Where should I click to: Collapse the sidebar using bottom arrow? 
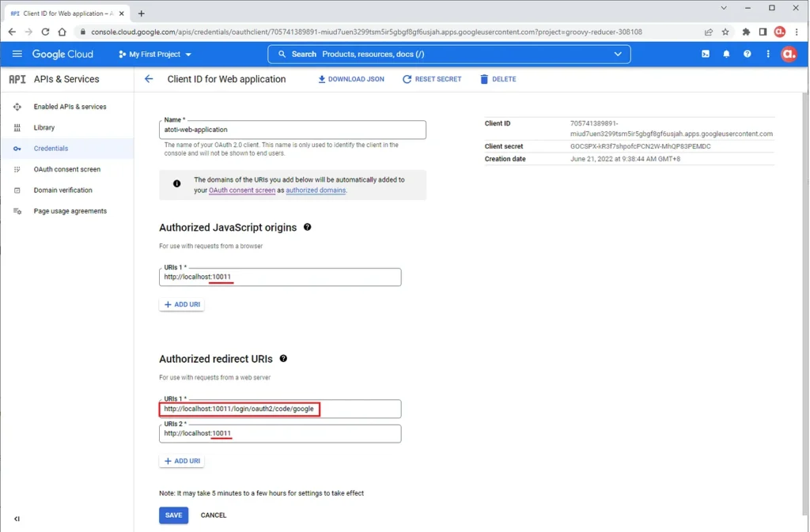tap(17, 519)
